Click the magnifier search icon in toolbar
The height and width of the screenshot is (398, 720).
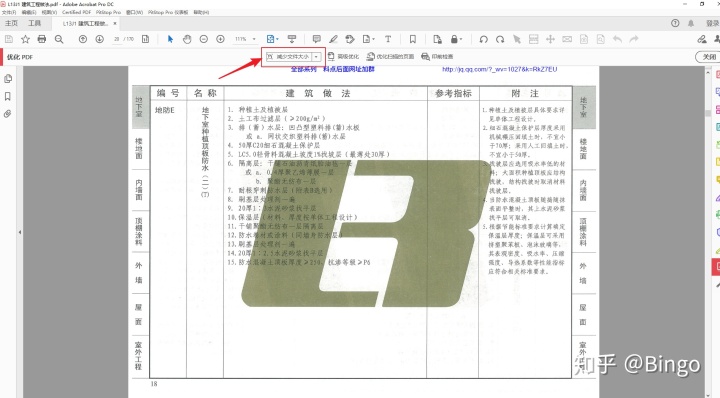[x=59, y=39]
